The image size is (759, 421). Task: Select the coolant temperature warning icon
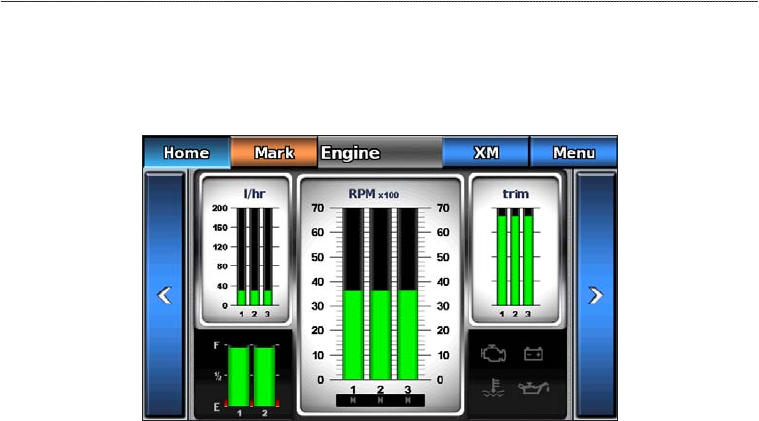[494, 388]
